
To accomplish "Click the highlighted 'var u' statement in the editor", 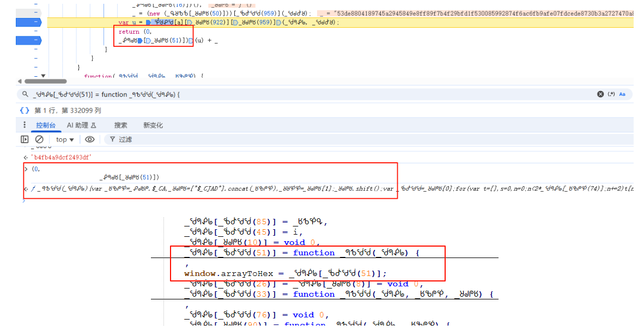I will pos(229,22).
